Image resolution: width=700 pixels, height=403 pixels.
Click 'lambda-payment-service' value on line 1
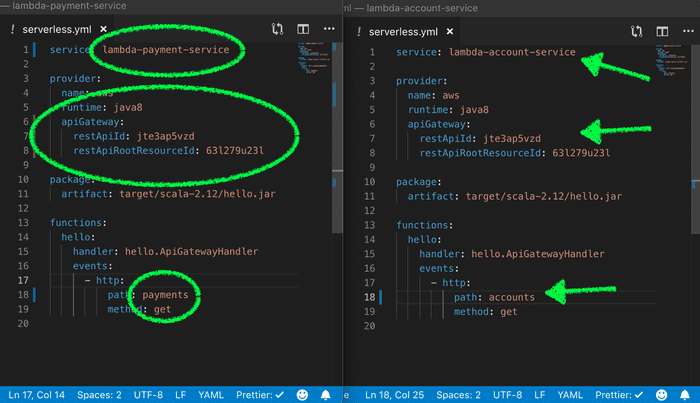pyautogui.click(x=166, y=50)
